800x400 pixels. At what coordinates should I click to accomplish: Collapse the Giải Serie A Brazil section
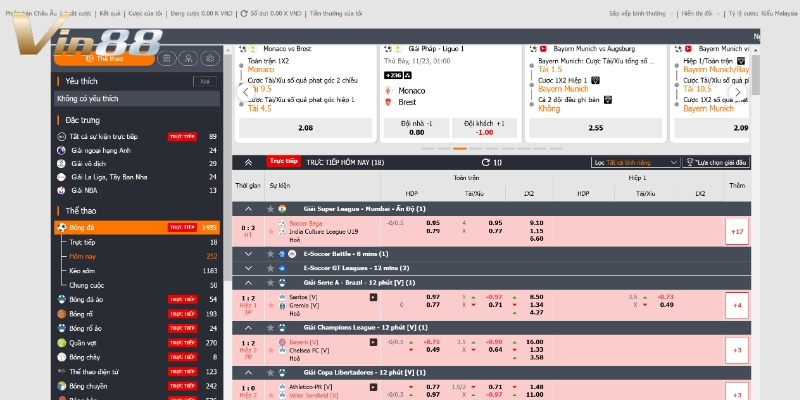tap(248, 283)
